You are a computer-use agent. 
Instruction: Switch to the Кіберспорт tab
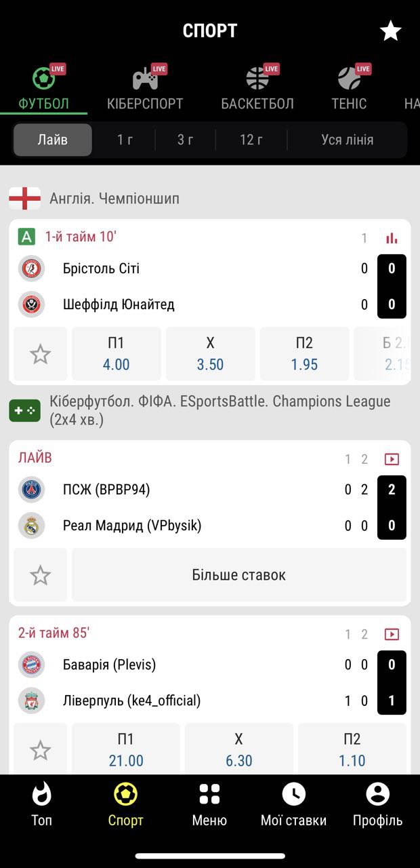pyautogui.click(x=145, y=88)
